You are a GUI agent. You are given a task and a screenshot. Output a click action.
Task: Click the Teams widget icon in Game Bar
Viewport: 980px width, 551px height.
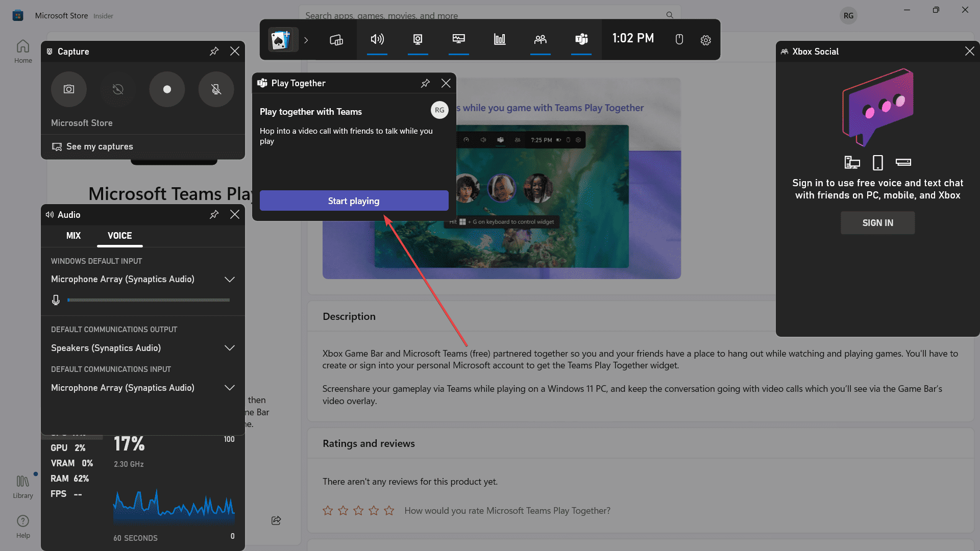pos(581,38)
